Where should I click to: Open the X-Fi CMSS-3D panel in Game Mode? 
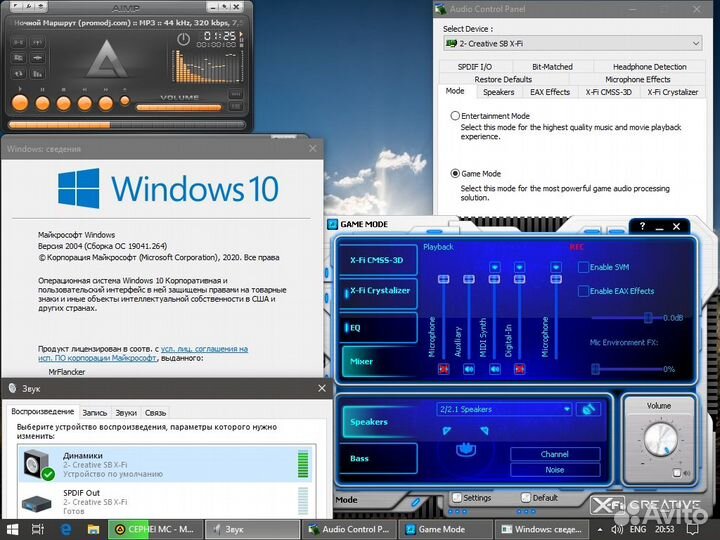point(377,260)
